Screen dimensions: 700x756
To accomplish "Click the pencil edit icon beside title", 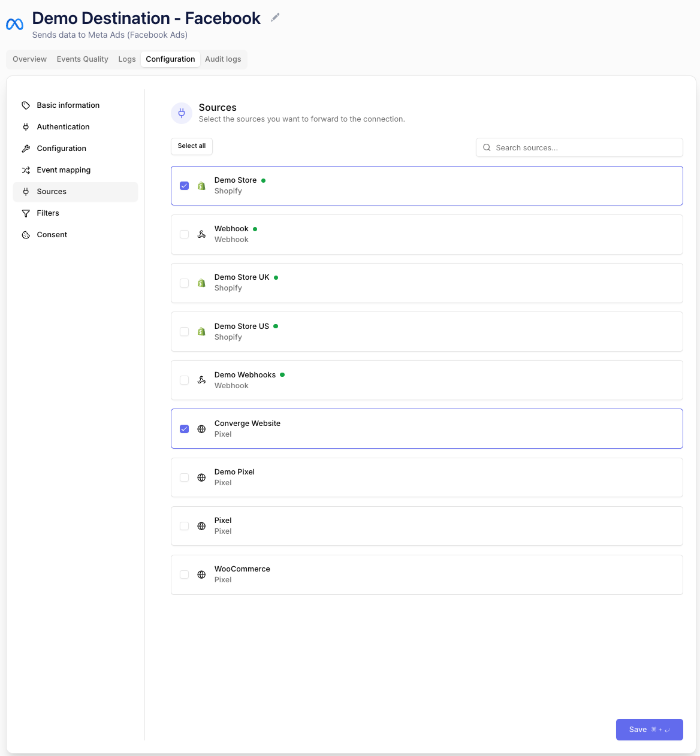I will tap(275, 17).
